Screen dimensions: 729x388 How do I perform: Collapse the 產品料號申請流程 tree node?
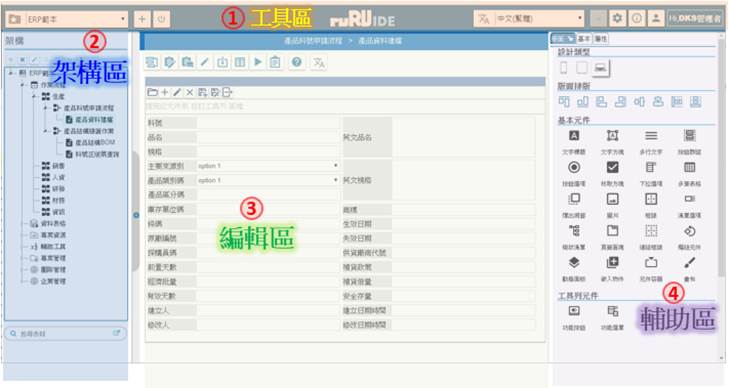(x=46, y=108)
